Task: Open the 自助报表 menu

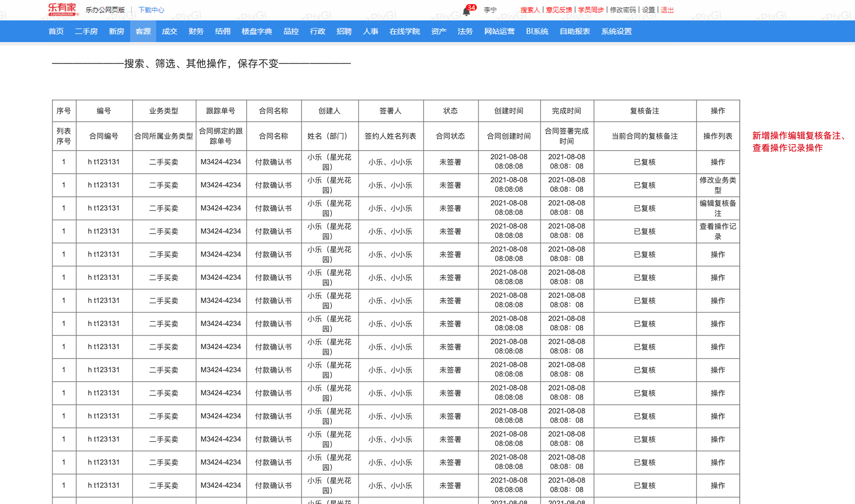Action: 575,31
